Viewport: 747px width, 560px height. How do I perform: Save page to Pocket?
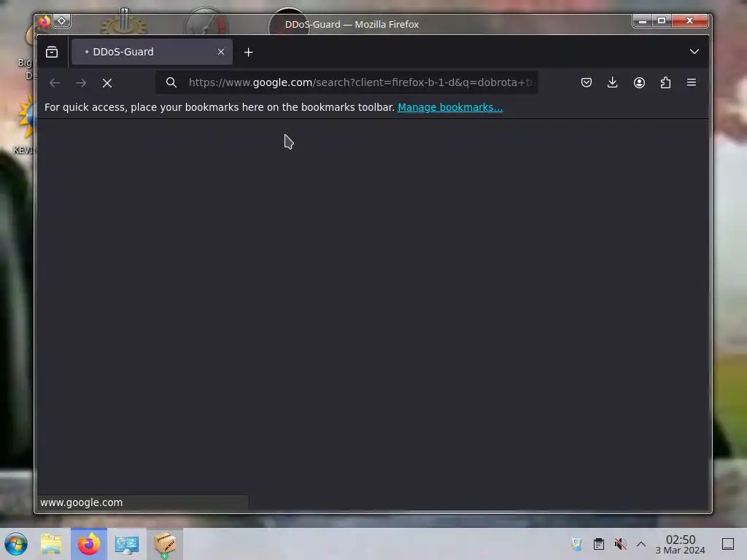[587, 82]
